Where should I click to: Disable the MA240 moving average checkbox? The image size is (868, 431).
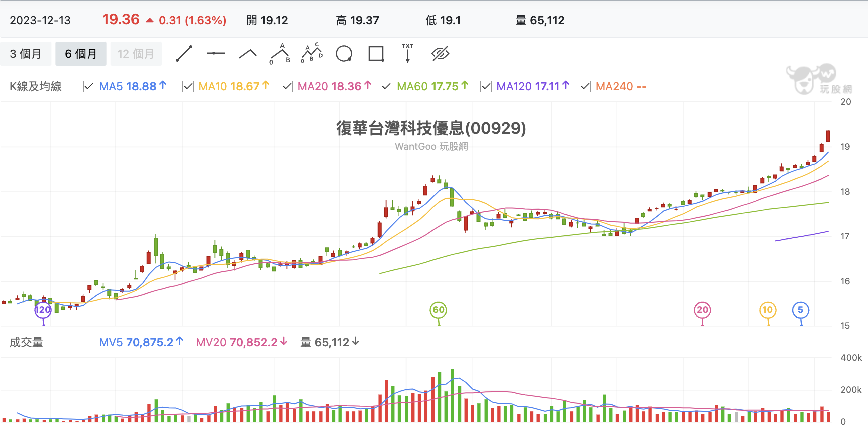585,87
